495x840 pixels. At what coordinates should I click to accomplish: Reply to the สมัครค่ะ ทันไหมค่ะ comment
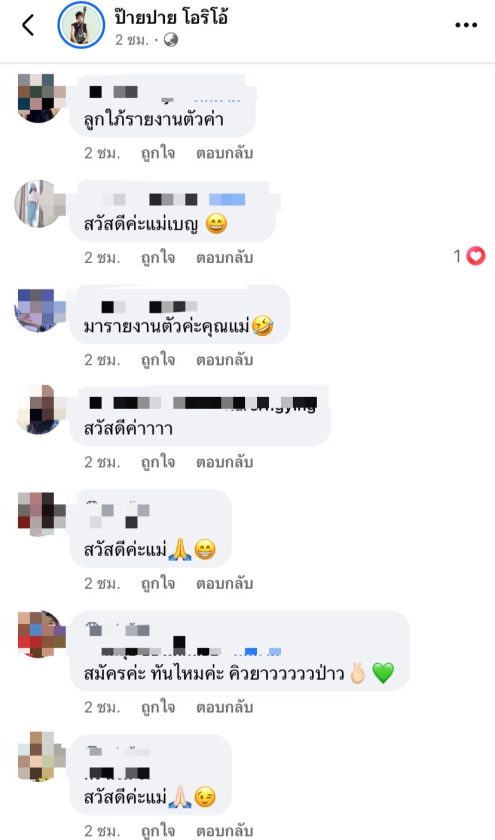point(224,707)
